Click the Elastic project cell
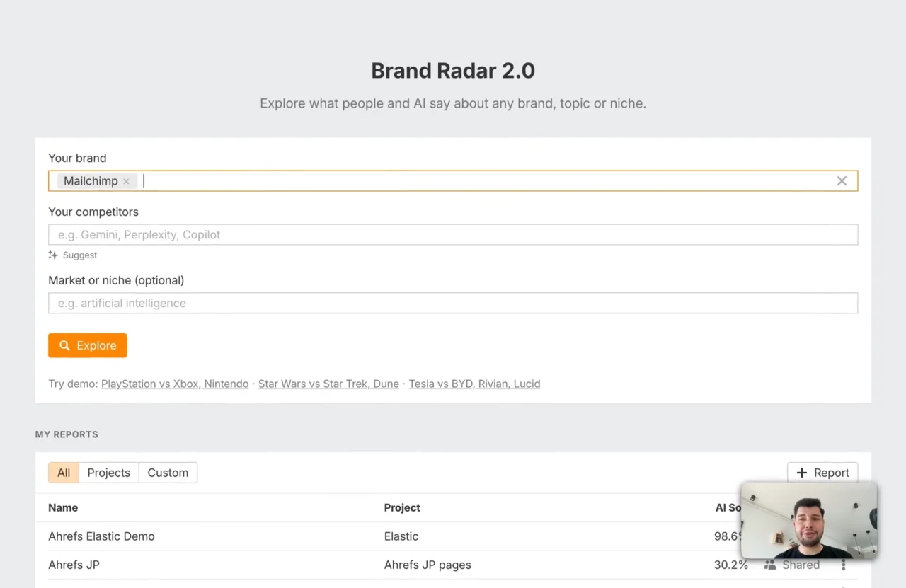Image resolution: width=906 pixels, height=588 pixels. tap(401, 536)
